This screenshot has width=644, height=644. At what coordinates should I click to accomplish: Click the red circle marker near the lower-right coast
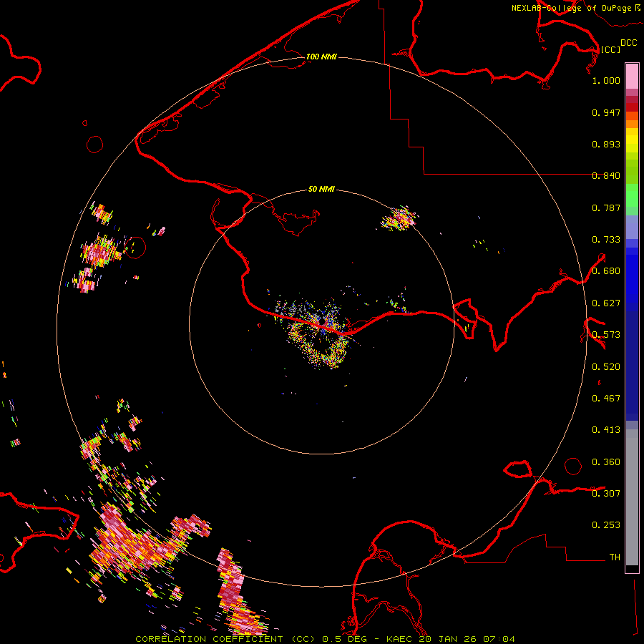pyautogui.click(x=573, y=466)
